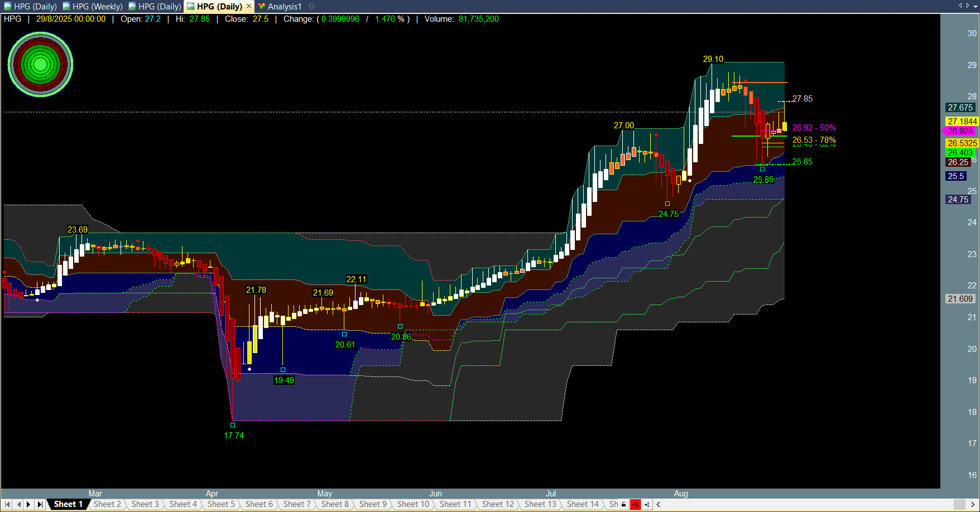Click the add new tab plus icon
980x512 pixels.
tap(312, 6)
